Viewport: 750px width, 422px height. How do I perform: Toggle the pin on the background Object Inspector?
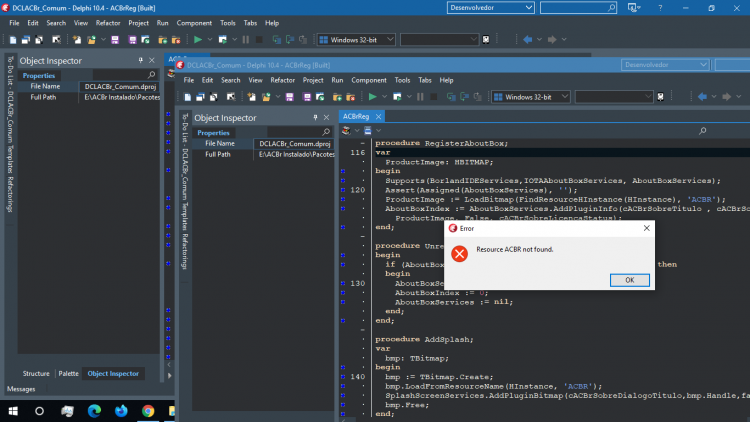coord(141,60)
